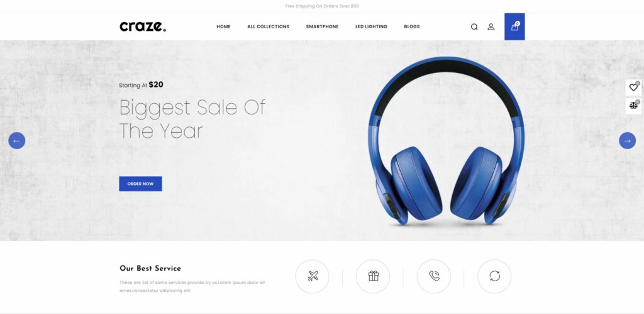This screenshot has height=314, width=644.
Task: Advance to next slide with right arrow
Action: coord(627,140)
